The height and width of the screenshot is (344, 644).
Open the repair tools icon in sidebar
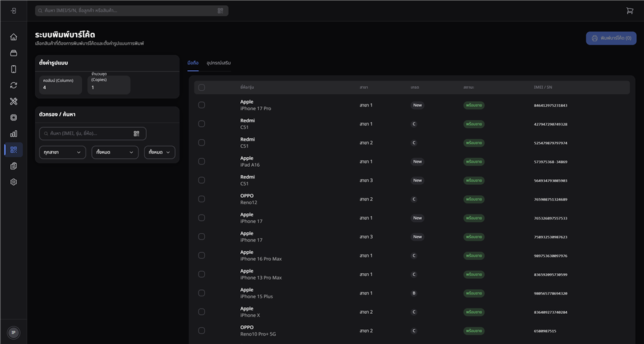(14, 102)
